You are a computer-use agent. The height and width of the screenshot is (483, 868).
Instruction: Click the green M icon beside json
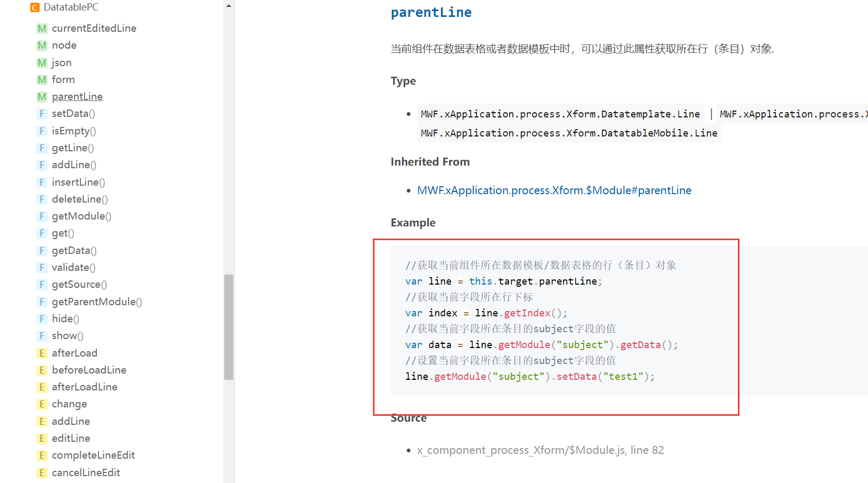[x=42, y=63]
